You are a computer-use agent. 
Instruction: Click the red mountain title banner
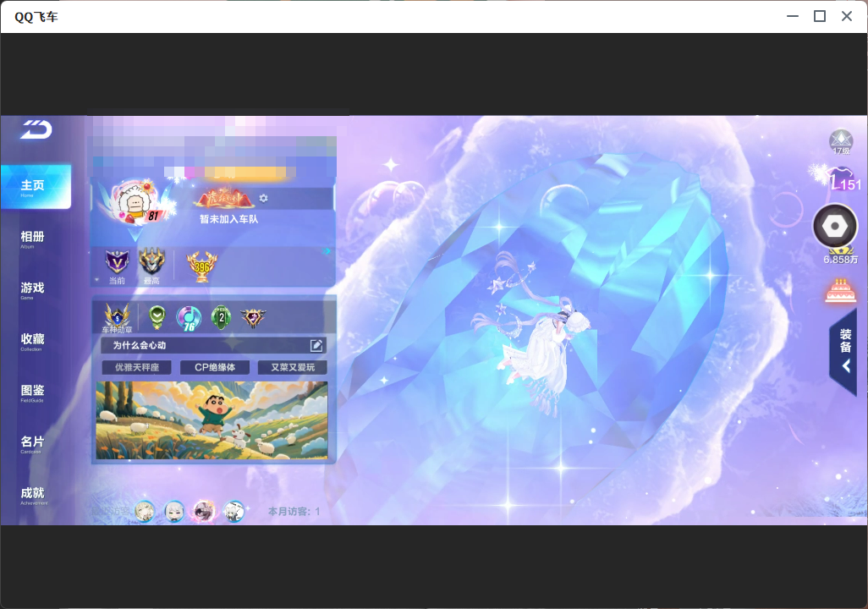[223, 199]
